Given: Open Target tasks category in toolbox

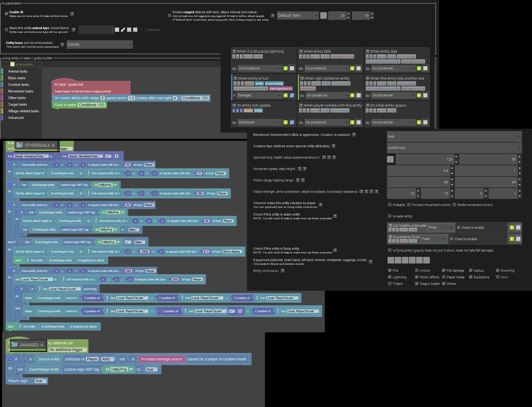Looking at the screenshot, I should pos(17,104).
